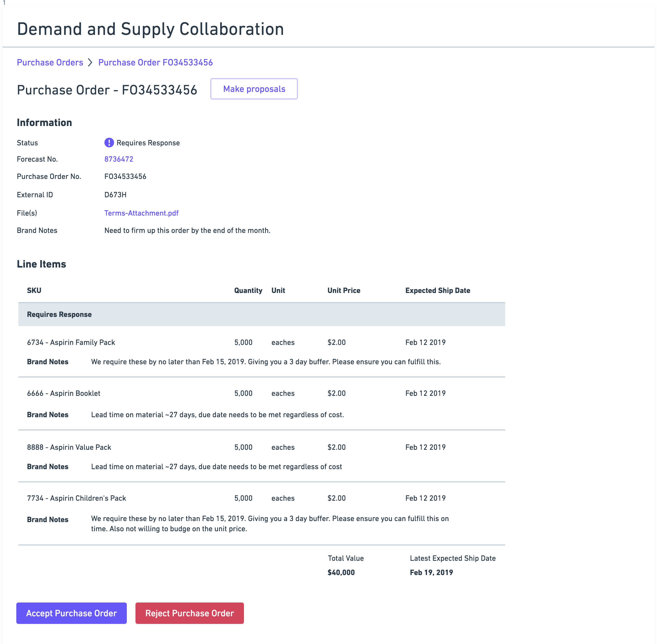Image resolution: width=657 pixels, height=644 pixels.
Task: Click the brand note under Aspirin Booklet
Action: click(x=217, y=415)
